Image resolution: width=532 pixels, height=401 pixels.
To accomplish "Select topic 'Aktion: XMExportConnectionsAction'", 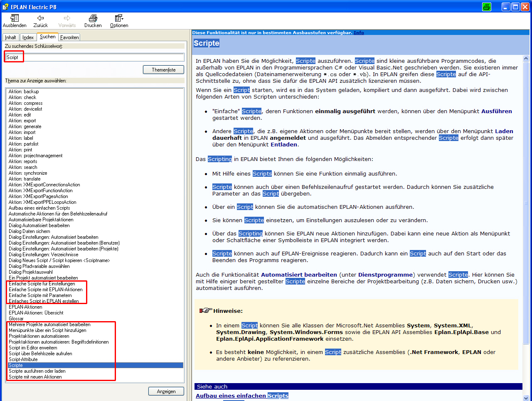I will click(44, 185).
